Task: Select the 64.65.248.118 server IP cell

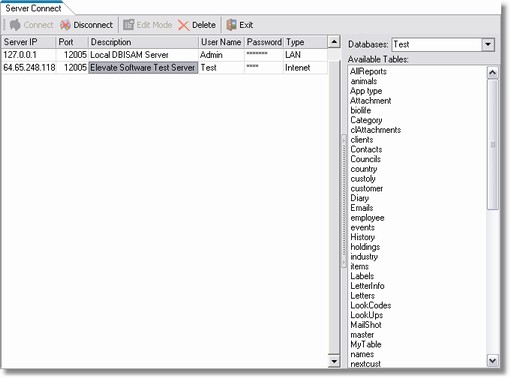Action: [29, 68]
